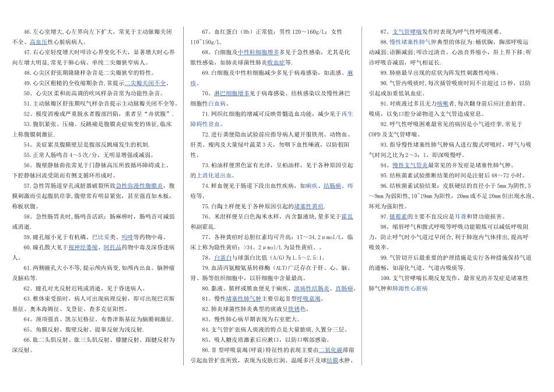Open the 结膜 link in item 86
Image resolution: width=554 pixels, height=392 pixels.
tap(332, 360)
